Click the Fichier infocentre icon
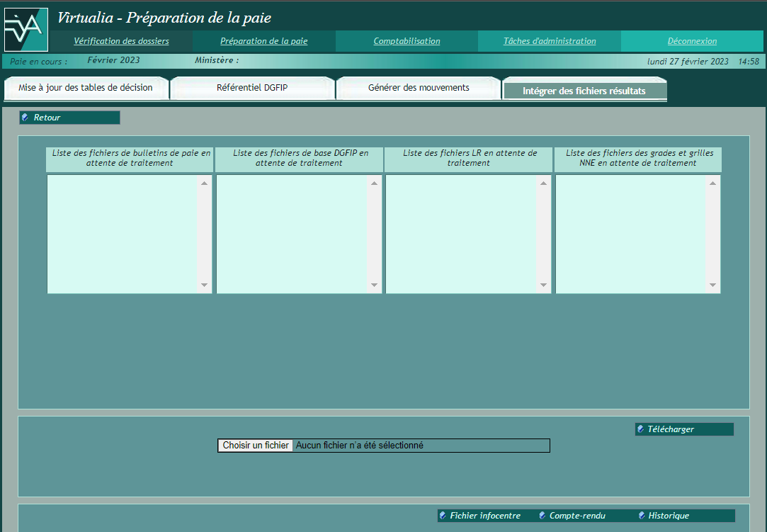 coord(443,516)
